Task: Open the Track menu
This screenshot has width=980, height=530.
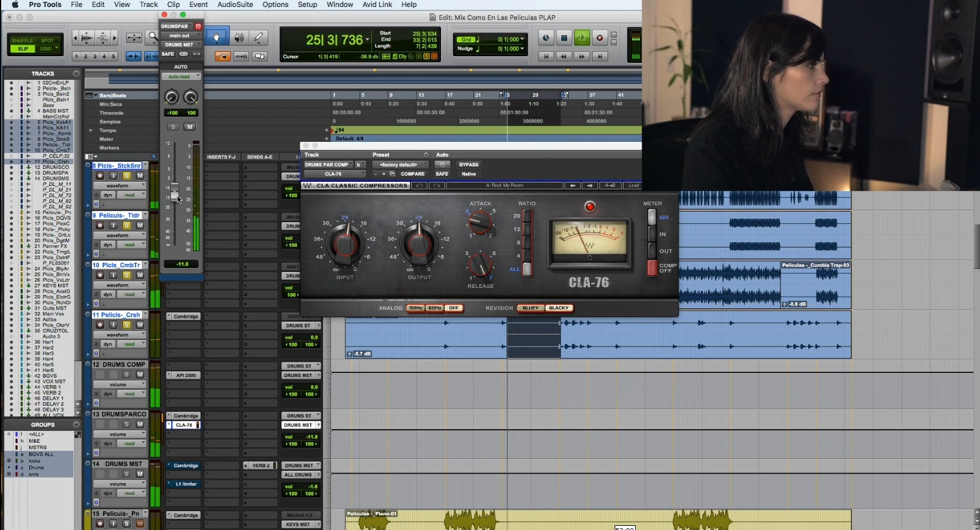Action: point(148,5)
